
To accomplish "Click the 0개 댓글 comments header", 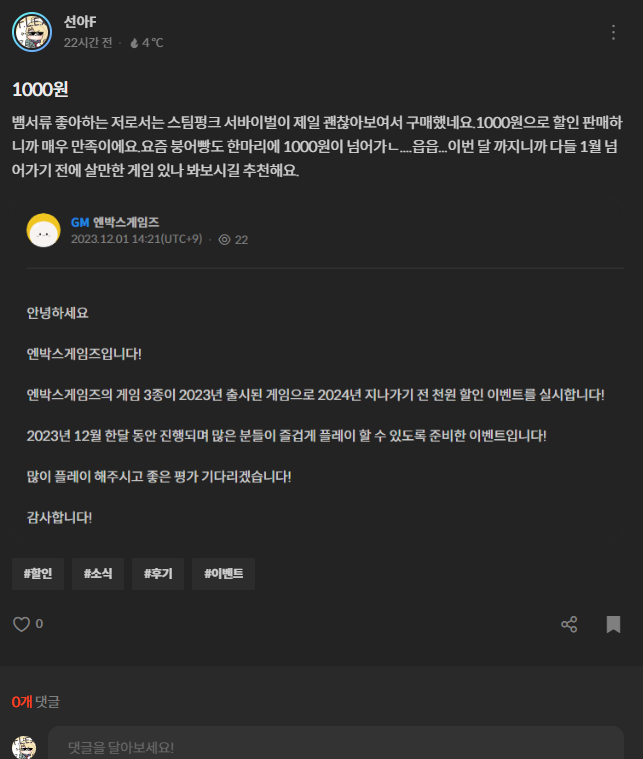I will 36,701.
